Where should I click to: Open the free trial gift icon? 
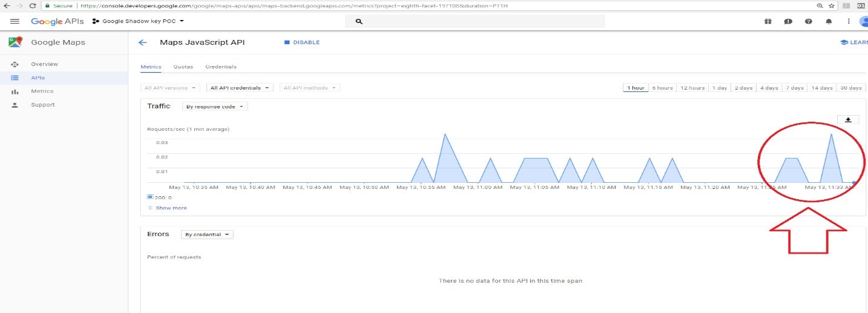(768, 21)
